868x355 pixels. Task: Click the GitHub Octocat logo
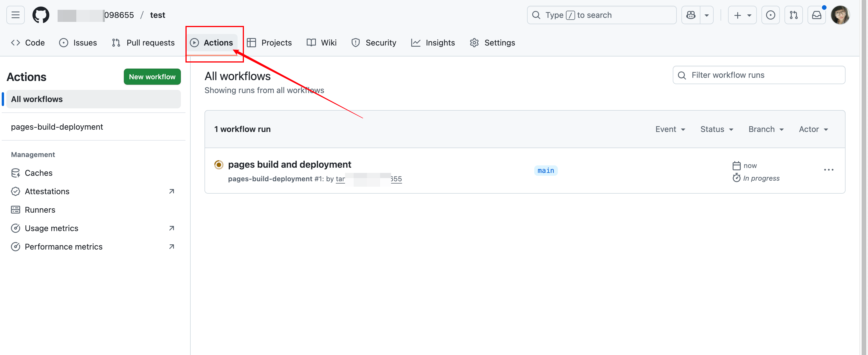tap(41, 15)
